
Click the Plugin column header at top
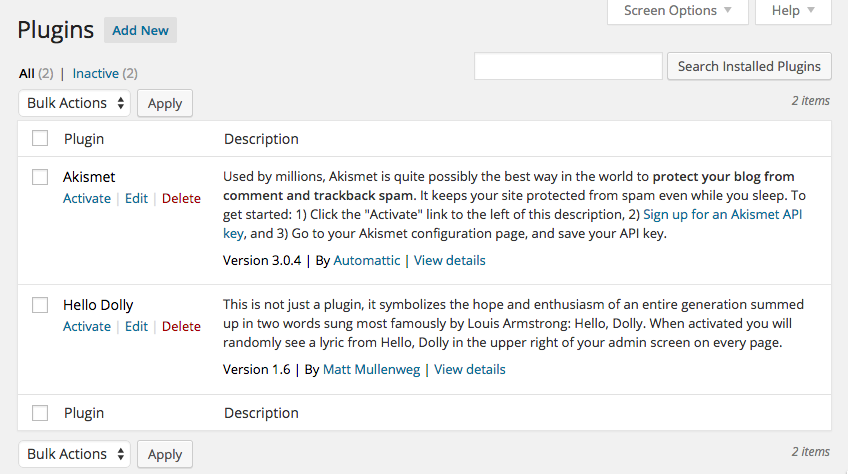[84, 139]
